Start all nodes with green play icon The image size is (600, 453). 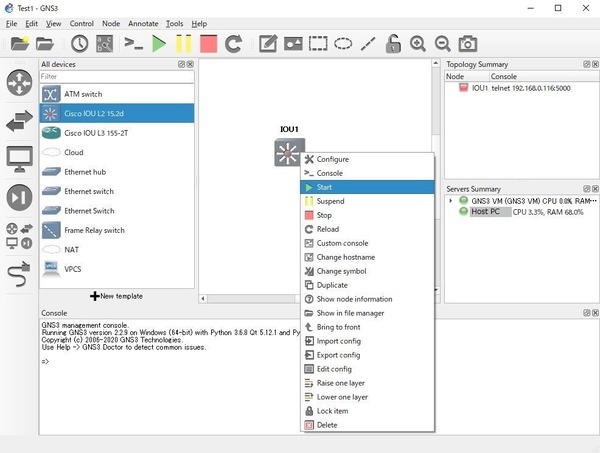159,44
